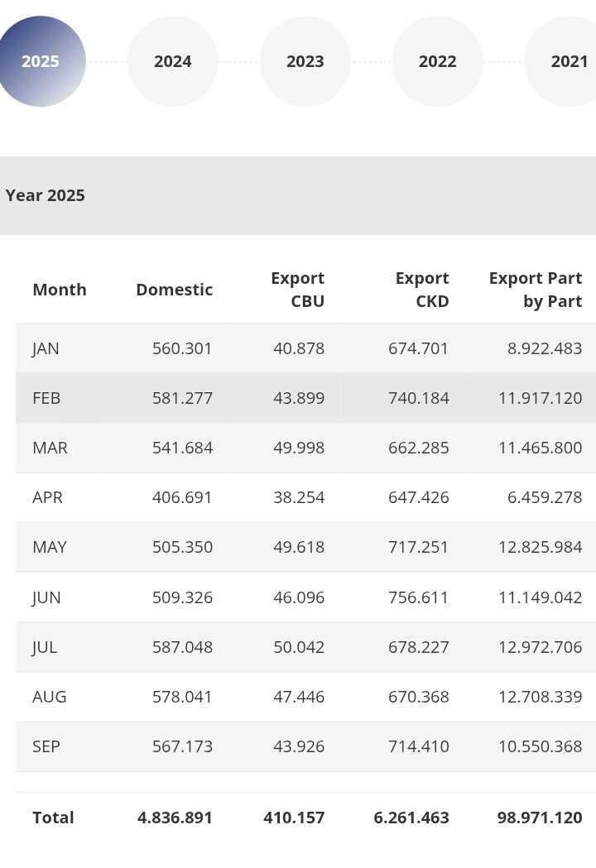Click the Export CKD column header
This screenshot has width=596, height=868.
coord(421,290)
